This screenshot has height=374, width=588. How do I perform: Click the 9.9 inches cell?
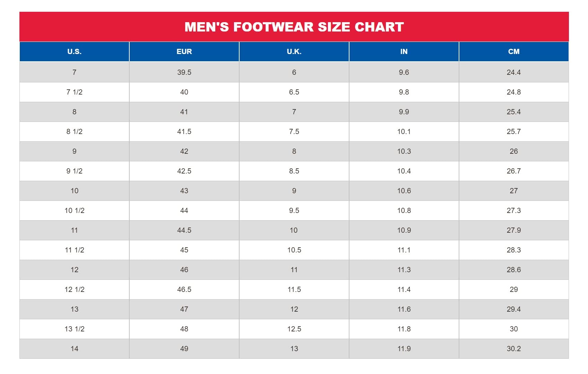coord(404,112)
